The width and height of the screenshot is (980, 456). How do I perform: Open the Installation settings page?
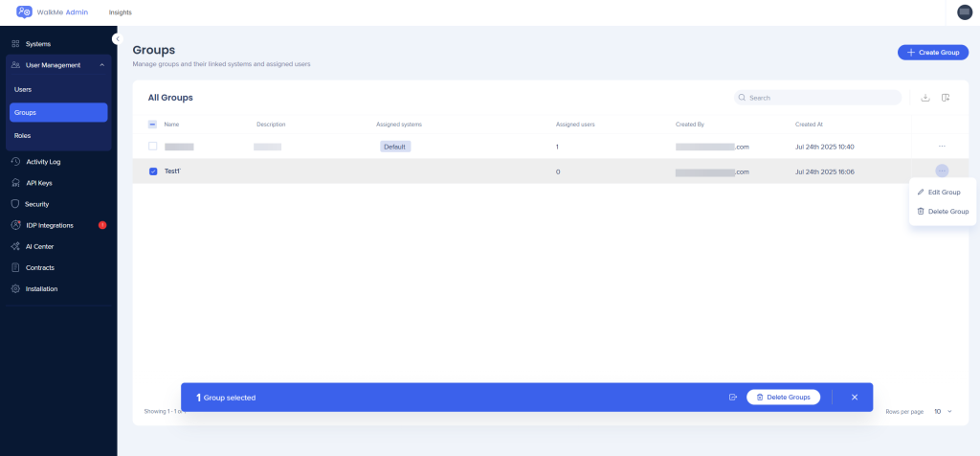[x=41, y=288]
